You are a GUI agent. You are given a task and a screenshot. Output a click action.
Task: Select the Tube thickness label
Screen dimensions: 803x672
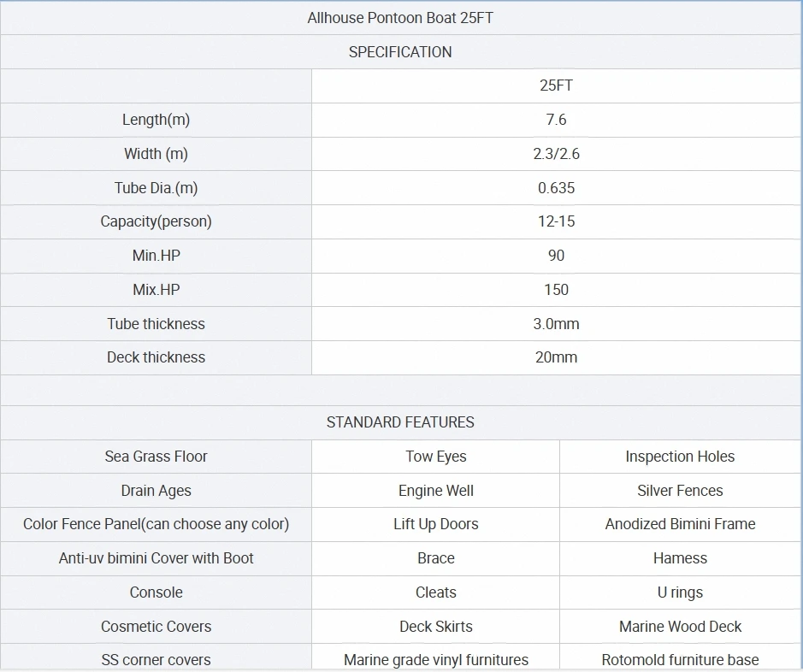[x=156, y=324]
